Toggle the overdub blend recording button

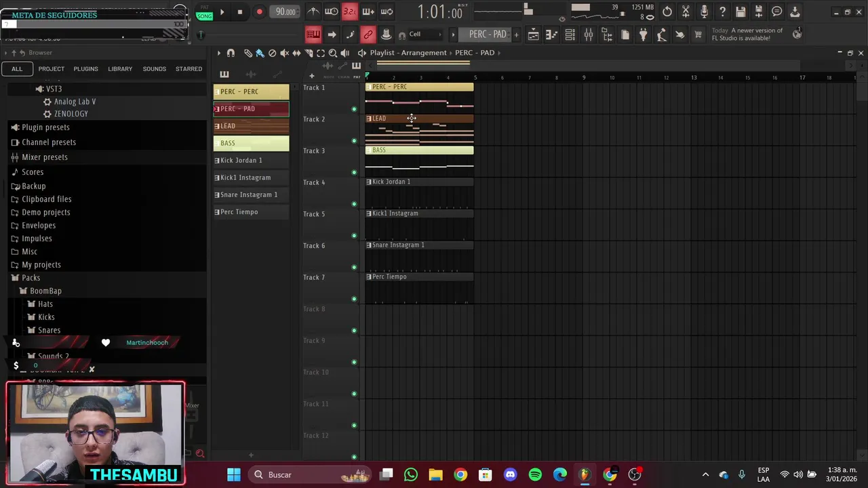(368, 12)
